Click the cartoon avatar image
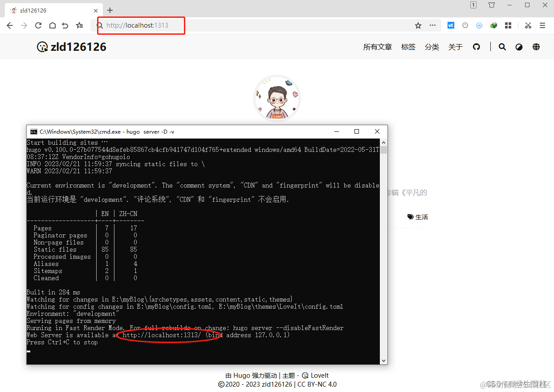This screenshot has width=554, height=392. 277,98
